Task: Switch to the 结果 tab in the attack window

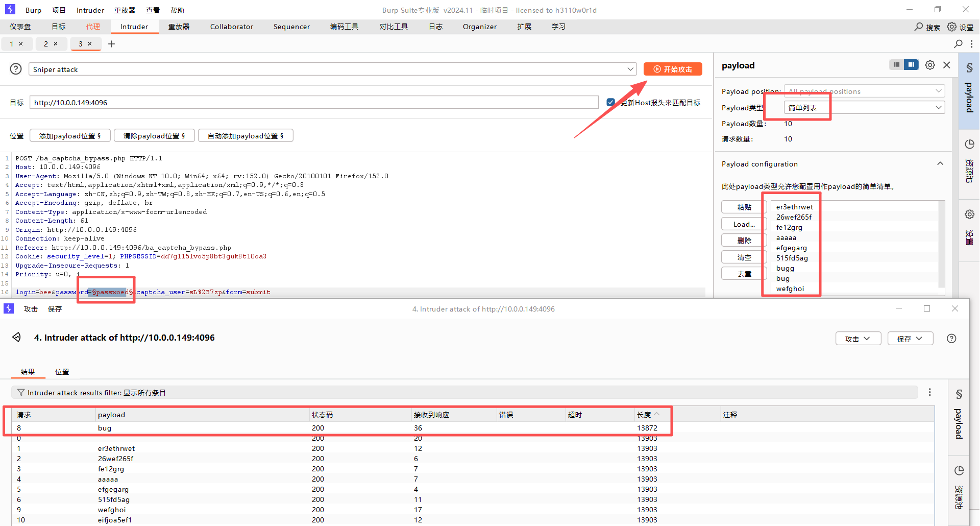Action: pyautogui.click(x=28, y=372)
